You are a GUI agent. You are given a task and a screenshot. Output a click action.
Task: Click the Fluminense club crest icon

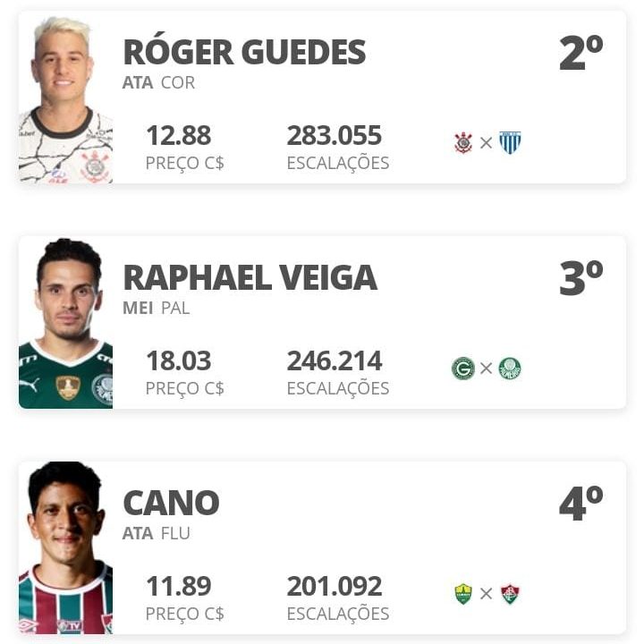pos(510,594)
